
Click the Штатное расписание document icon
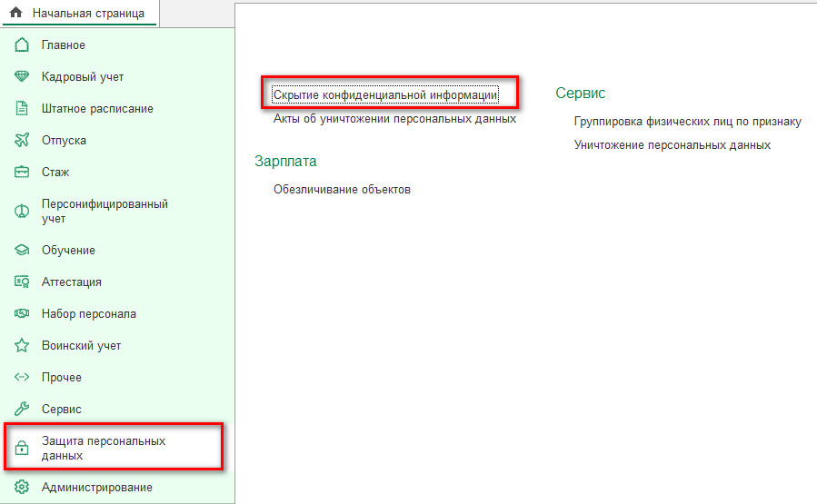coord(23,109)
